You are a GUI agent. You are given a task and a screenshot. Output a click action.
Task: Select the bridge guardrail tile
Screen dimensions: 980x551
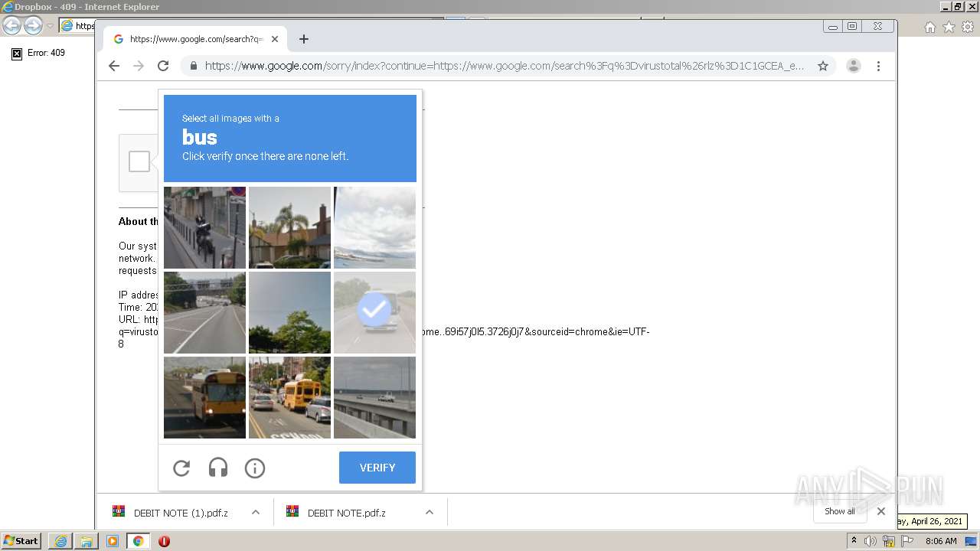click(374, 397)
